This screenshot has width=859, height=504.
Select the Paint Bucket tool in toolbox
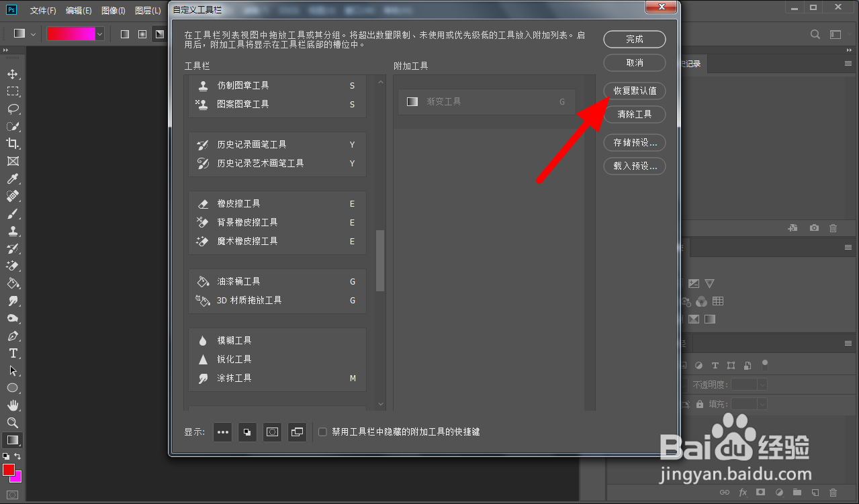click(13, 283)
